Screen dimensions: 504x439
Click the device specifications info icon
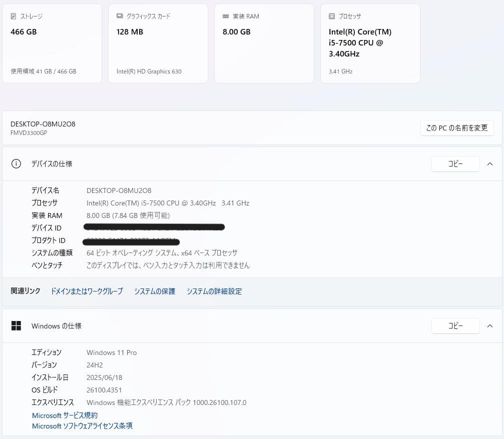coord(16,164)
